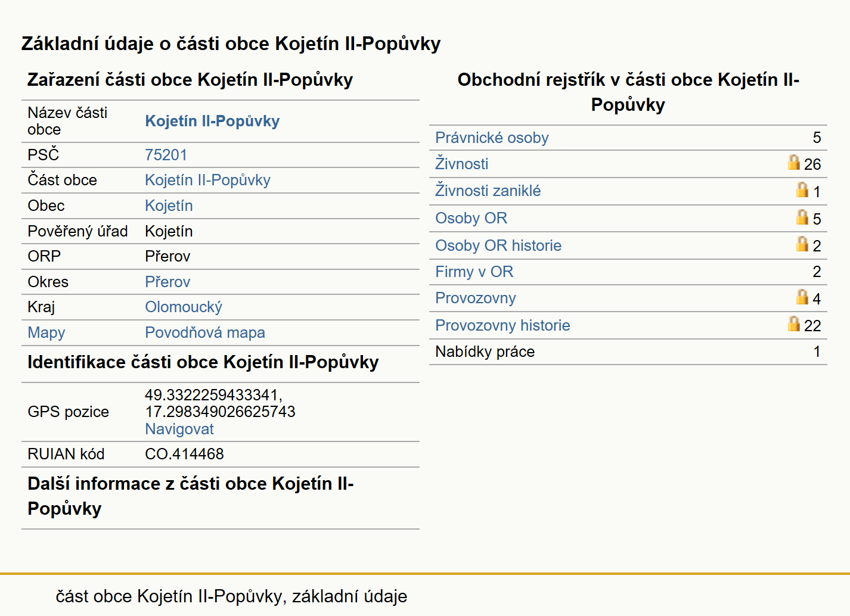Click the lock icon in Osoby OR row

[802, 217]
